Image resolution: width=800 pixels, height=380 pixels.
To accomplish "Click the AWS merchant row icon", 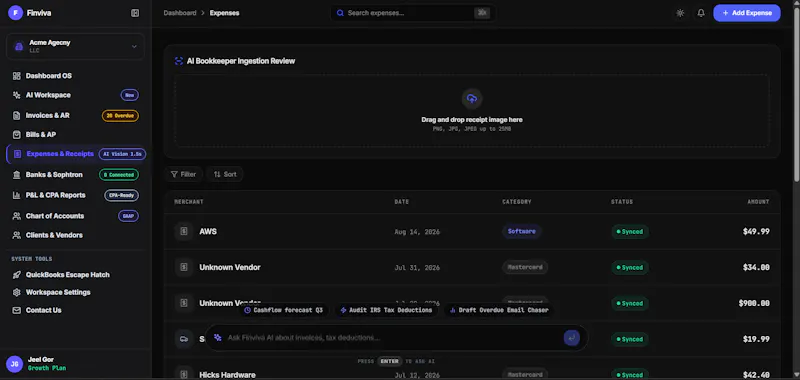I will (x=184, y=232).
